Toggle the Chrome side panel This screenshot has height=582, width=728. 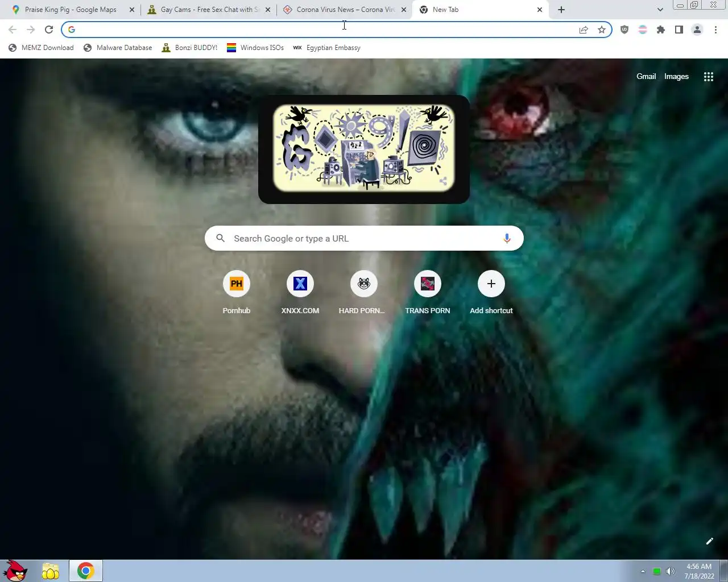point(679,30)
